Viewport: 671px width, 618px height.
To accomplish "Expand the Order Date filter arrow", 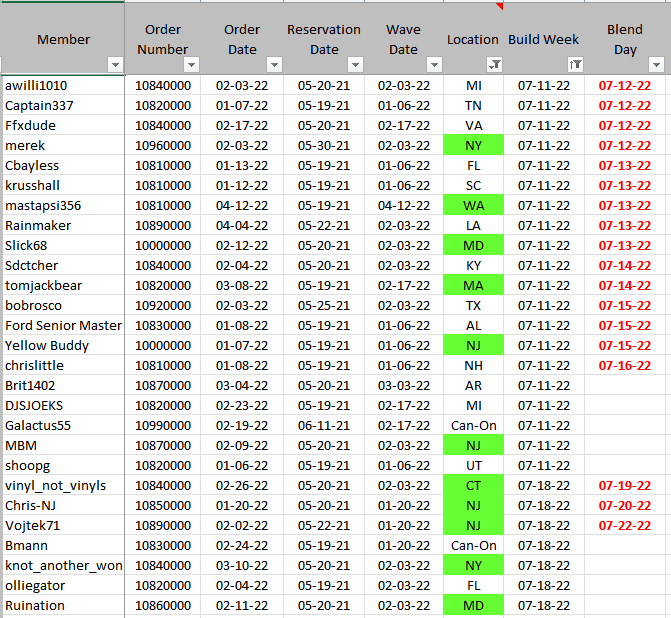I will [272, 65].
